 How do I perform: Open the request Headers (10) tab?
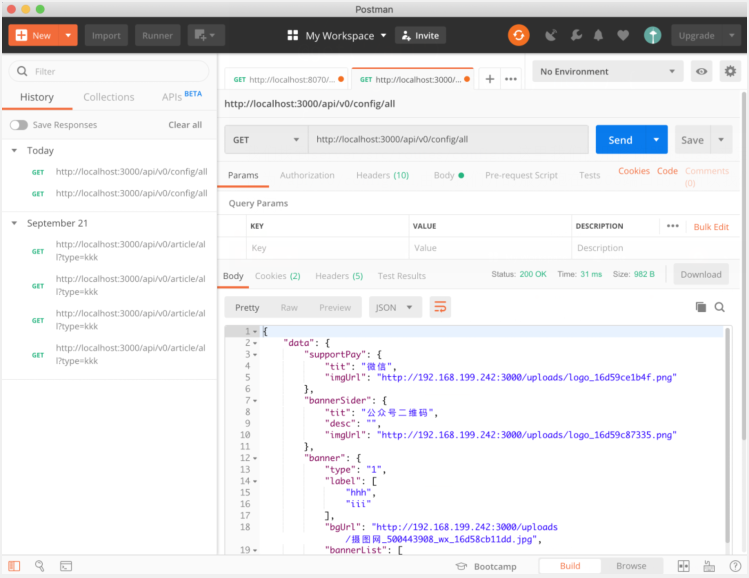click(x=382, y=175)
